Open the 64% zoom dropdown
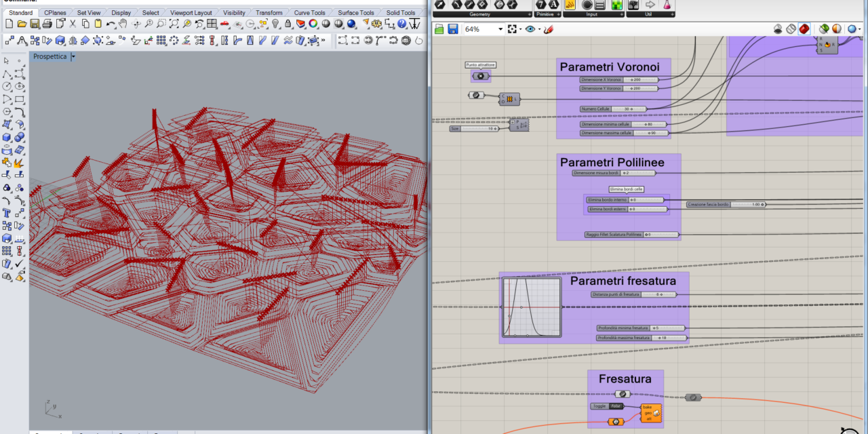Screen dimensions: 868x434 click(500, 29)
